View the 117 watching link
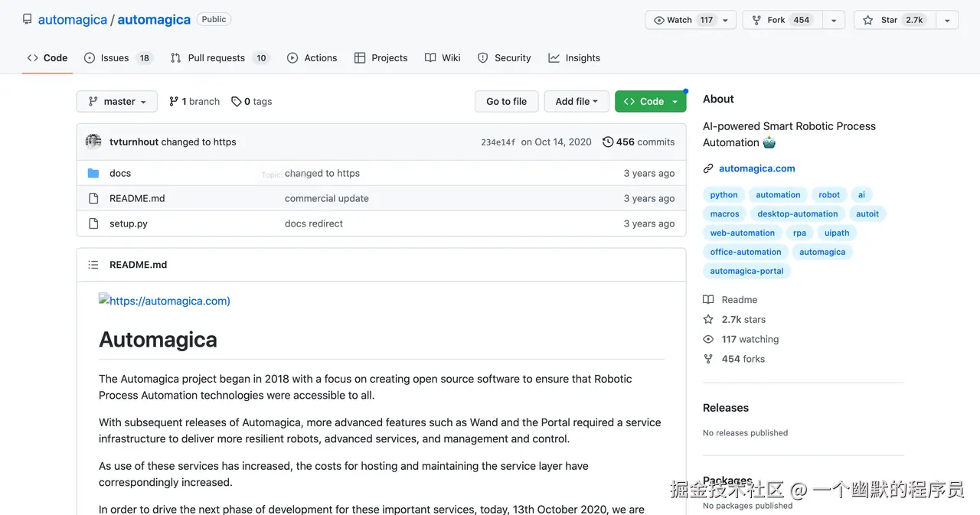Viewport: 980px width, 515px height. pyautogui.click(x=741, y=339)
